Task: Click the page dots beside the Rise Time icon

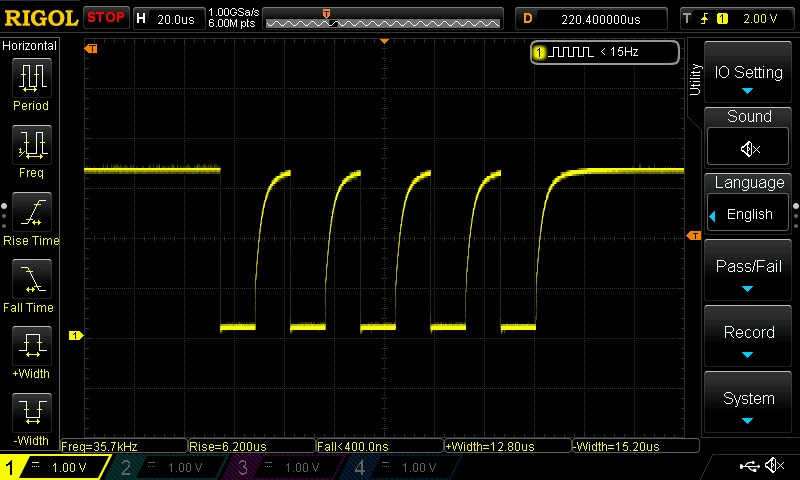Action: click(4, 216)
